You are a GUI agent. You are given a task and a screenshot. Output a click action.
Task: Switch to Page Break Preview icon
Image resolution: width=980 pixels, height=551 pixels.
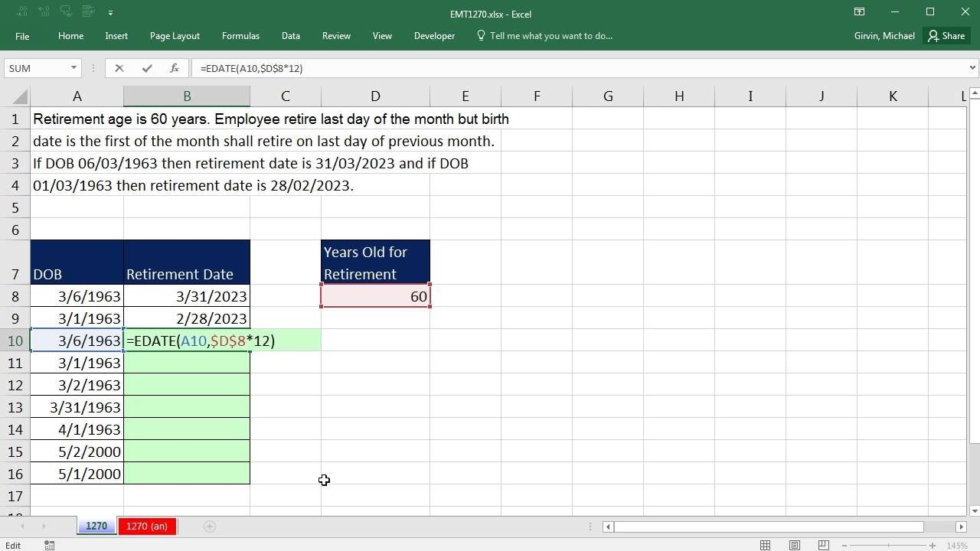click(823, 545)
